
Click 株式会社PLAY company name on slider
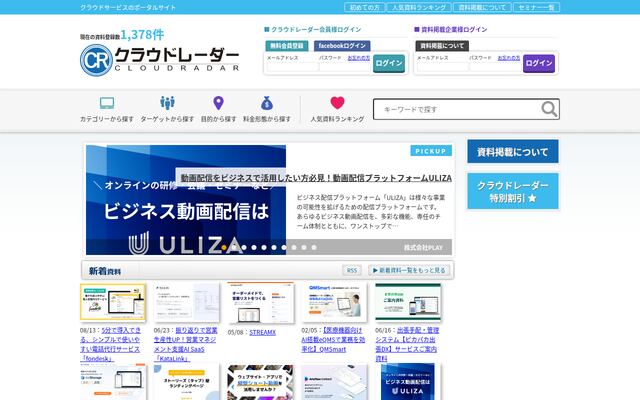tap(423, 247)
